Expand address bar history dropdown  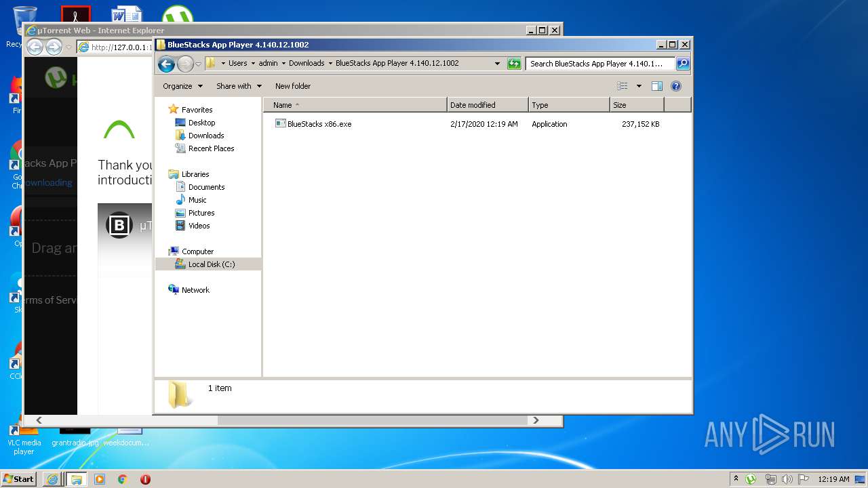point(497,63)
